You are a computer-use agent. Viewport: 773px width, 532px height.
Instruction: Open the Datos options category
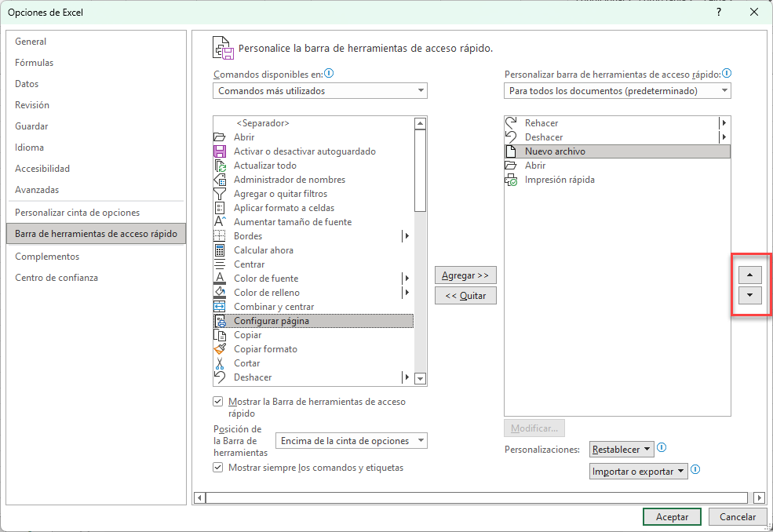[96, 84]
